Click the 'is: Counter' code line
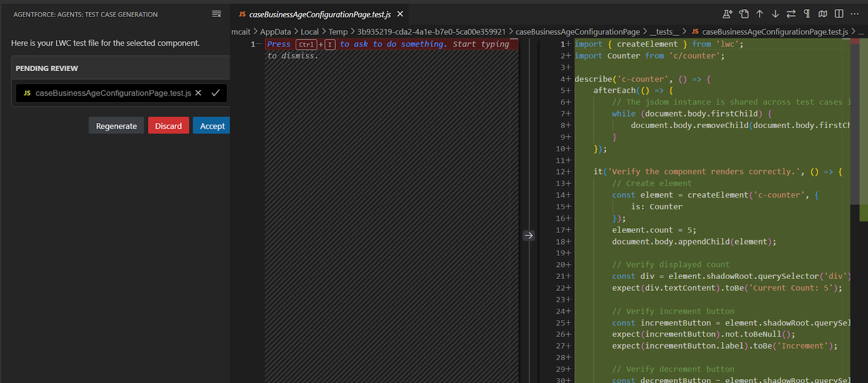Viewport: 868px width, 383px height. [x=657, y=207]
